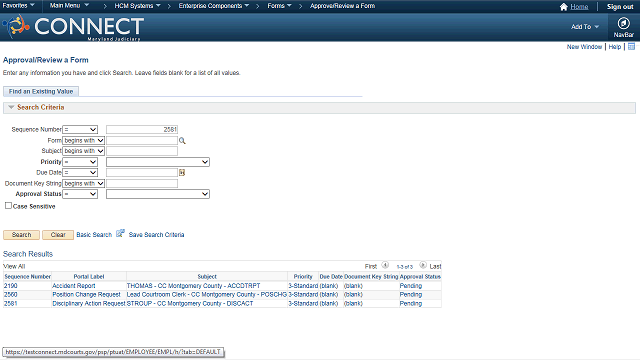This screenshot has width=640, height=360.
Task: Focus the Document Key String field
Action: tap(142, 184)
